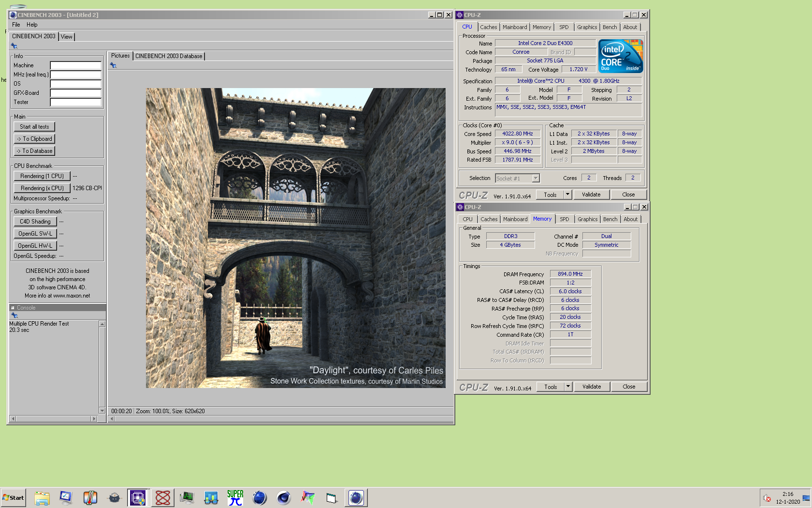Run the C4D Shading benchmark
812x508 pixels.
(35, 222)
